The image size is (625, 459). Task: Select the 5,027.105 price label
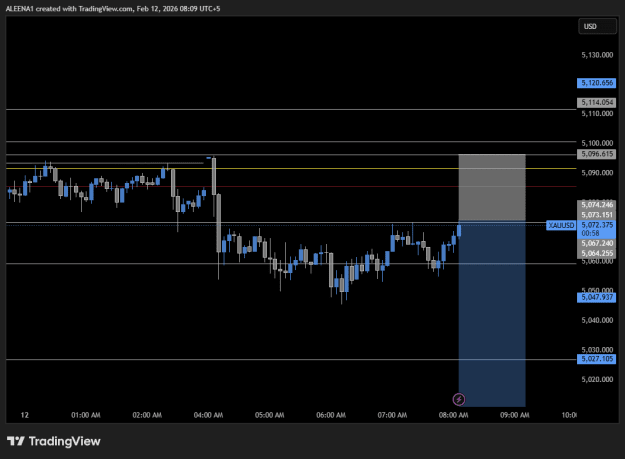coord(596,359)
